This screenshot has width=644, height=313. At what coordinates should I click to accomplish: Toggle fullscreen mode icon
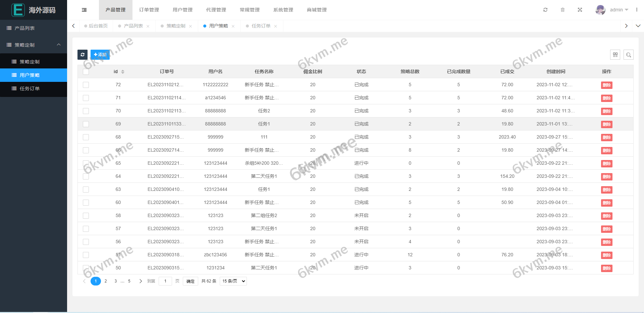point(580,10)
